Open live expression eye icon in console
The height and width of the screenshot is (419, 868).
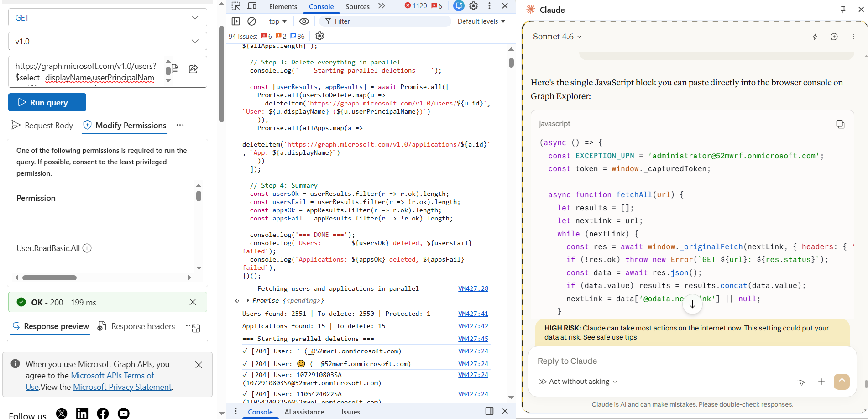pos(304,21)
